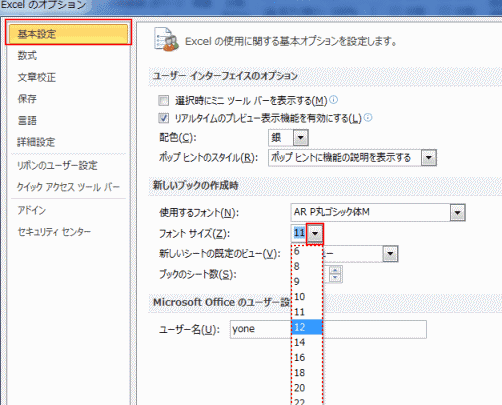Pick font size 8 from list
Viewport: 502px width, 405px height.
pyautogui.click(x=307, y=266)
